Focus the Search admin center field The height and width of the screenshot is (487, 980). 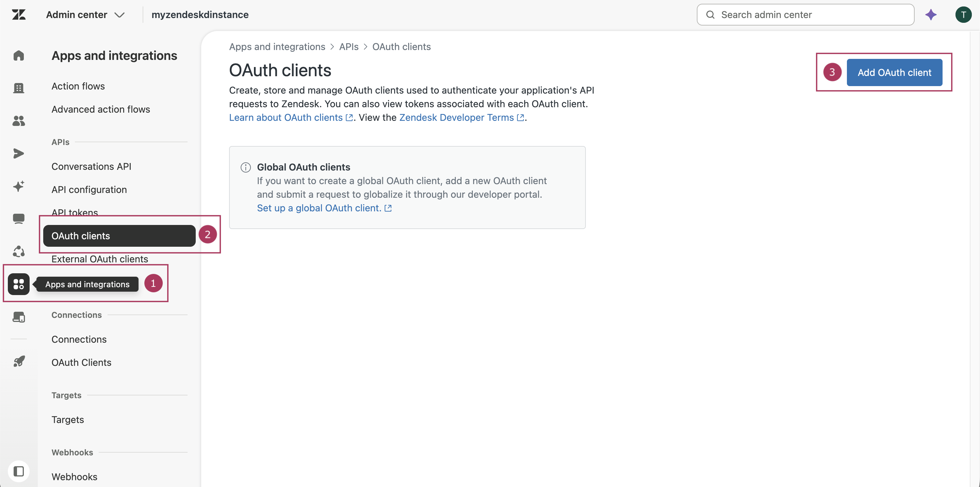tap(805, 14)
